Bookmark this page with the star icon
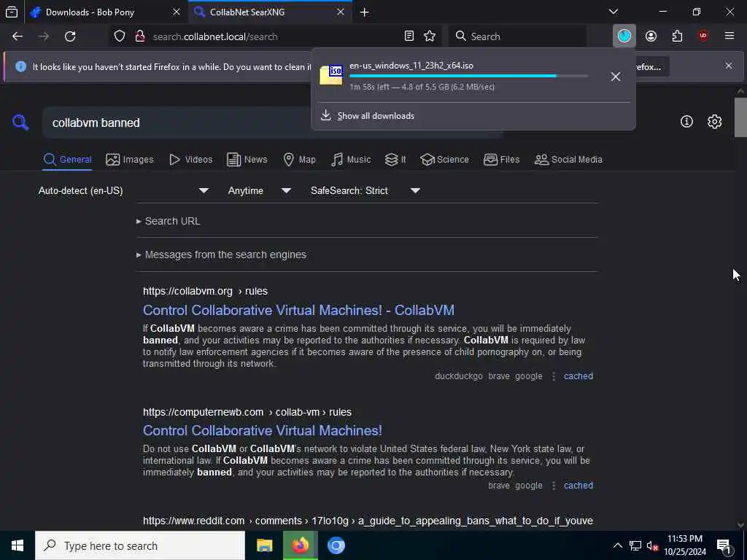This screenshot has width=747, height=560. pyautogui.click(x=430, y=36)
